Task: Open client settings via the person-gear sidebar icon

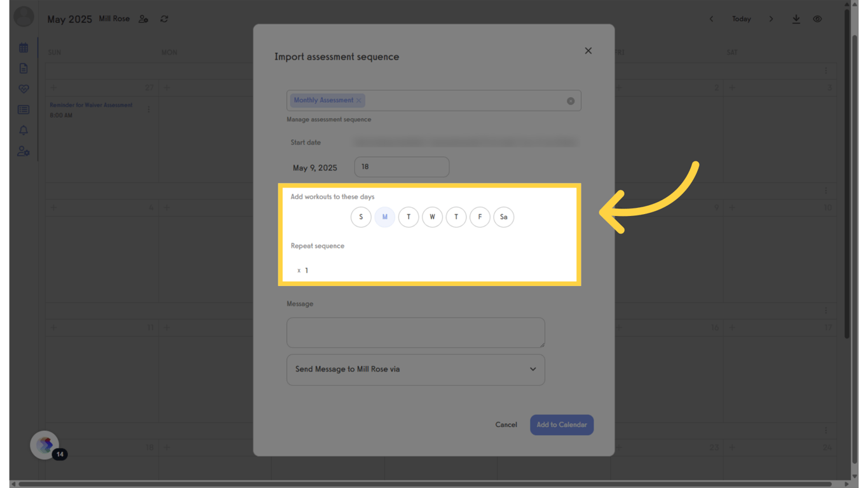Action: (24, 151)
